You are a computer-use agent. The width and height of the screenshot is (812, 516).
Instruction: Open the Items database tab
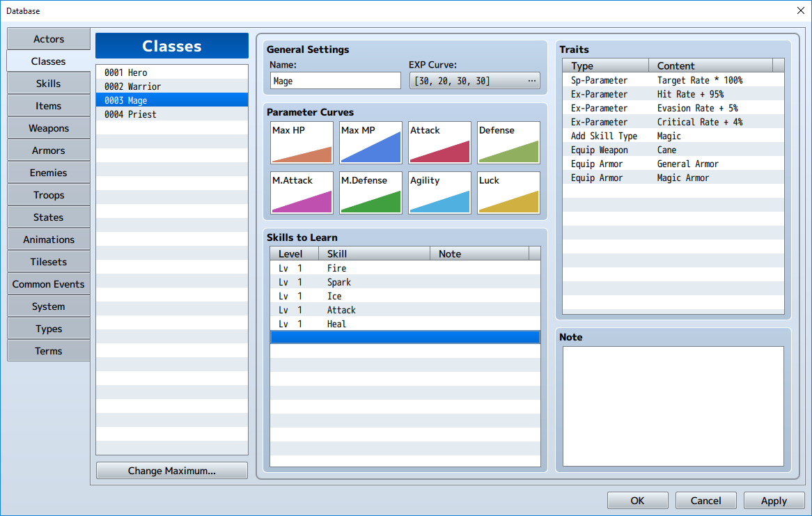49,106
